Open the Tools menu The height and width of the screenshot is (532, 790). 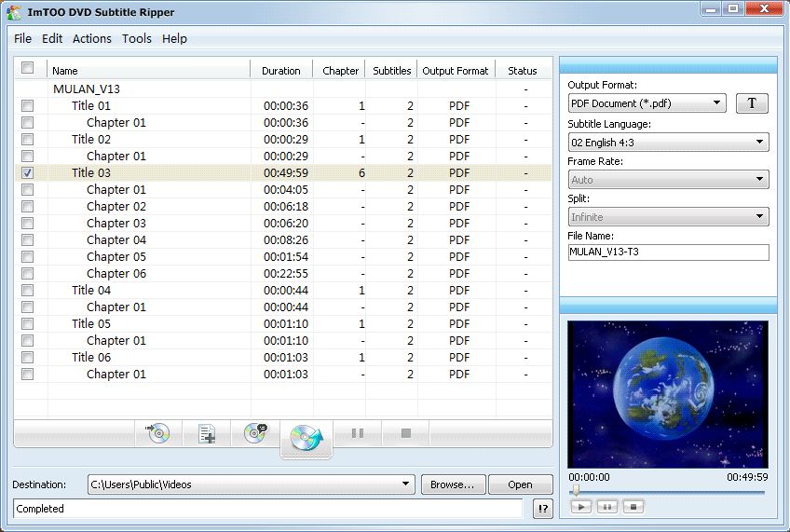click(x=137, y=39)
